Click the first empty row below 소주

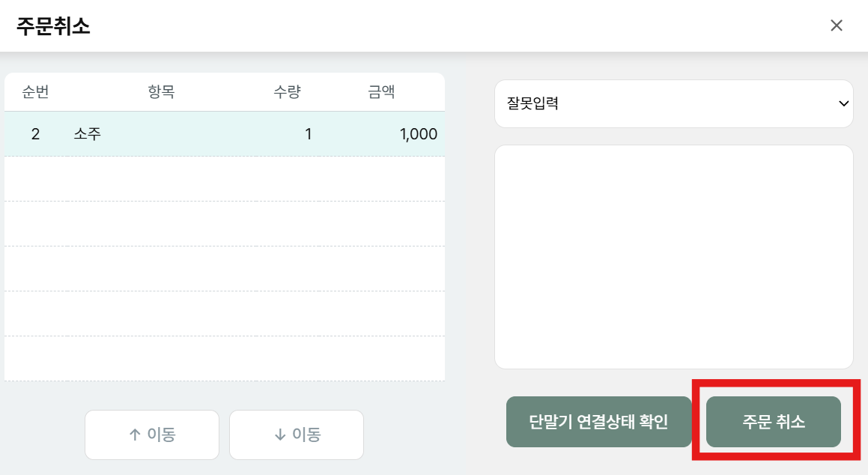coord(225,179)
